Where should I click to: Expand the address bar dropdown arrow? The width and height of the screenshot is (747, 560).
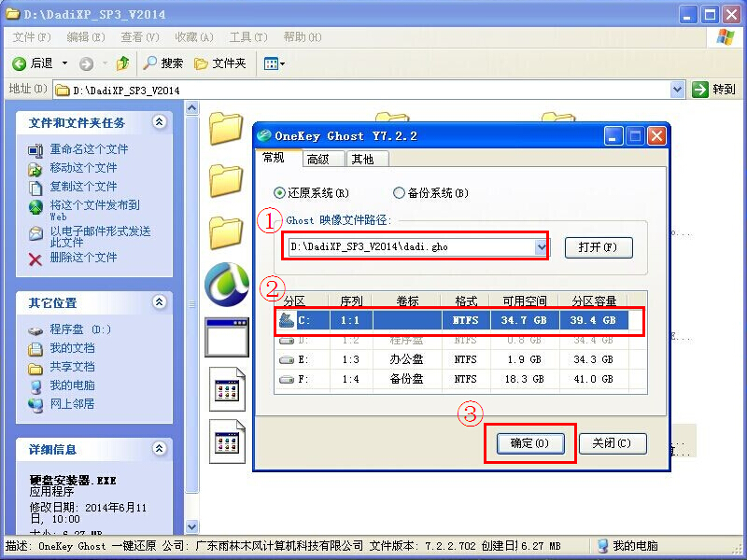[x=678, y=89]
